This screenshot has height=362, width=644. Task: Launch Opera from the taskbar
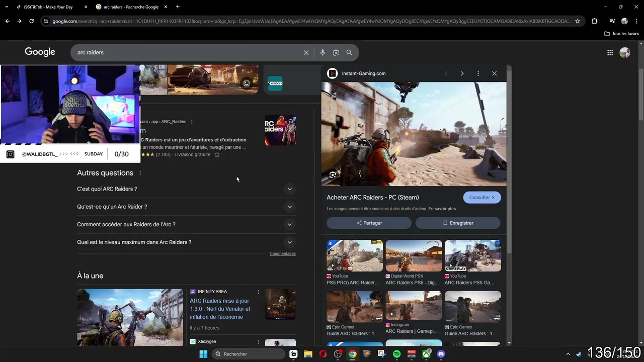[323, 354]
